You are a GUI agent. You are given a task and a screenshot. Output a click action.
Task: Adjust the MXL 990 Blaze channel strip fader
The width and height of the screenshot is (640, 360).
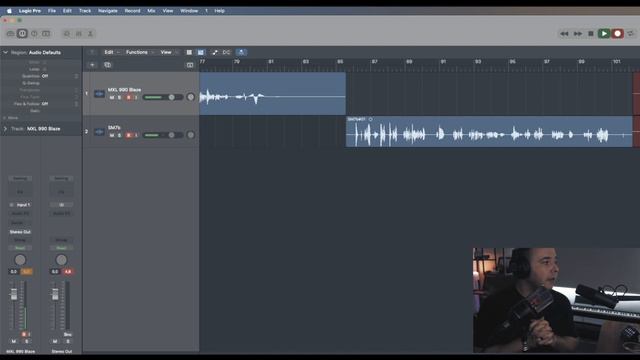[14, 294]
